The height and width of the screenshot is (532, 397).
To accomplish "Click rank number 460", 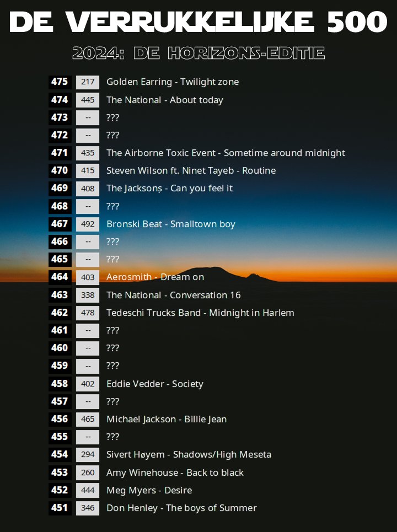I will (60, 348).
